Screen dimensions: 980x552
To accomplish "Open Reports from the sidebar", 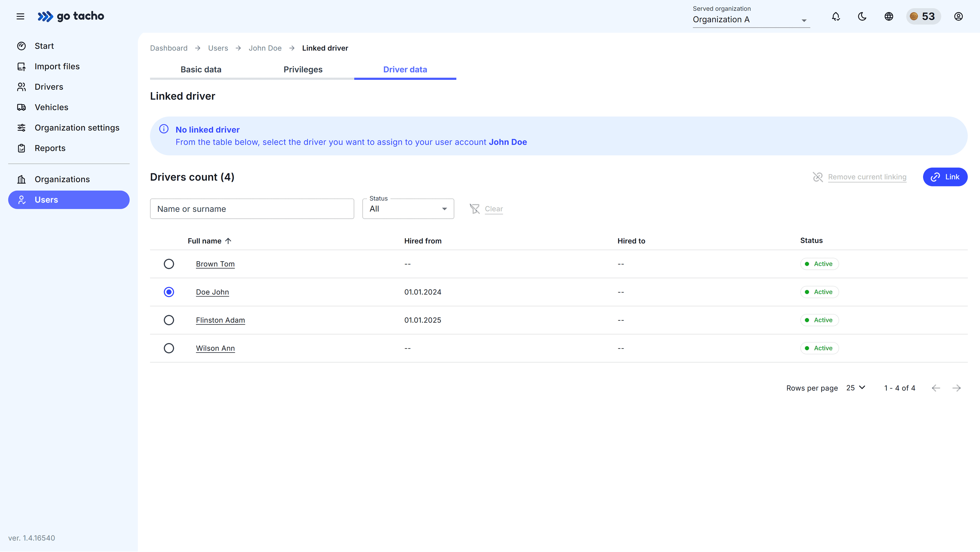I will [x=50, y=148].
